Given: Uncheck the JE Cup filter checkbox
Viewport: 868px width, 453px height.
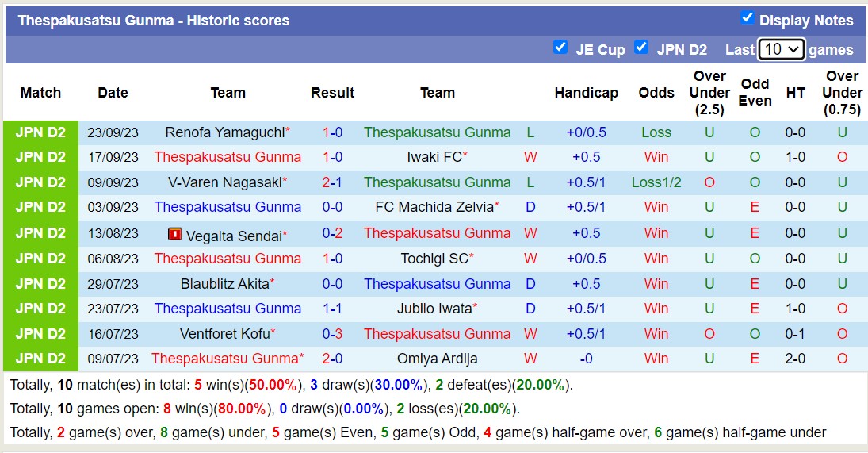Looking at the screenshot, I should (560, 47).
